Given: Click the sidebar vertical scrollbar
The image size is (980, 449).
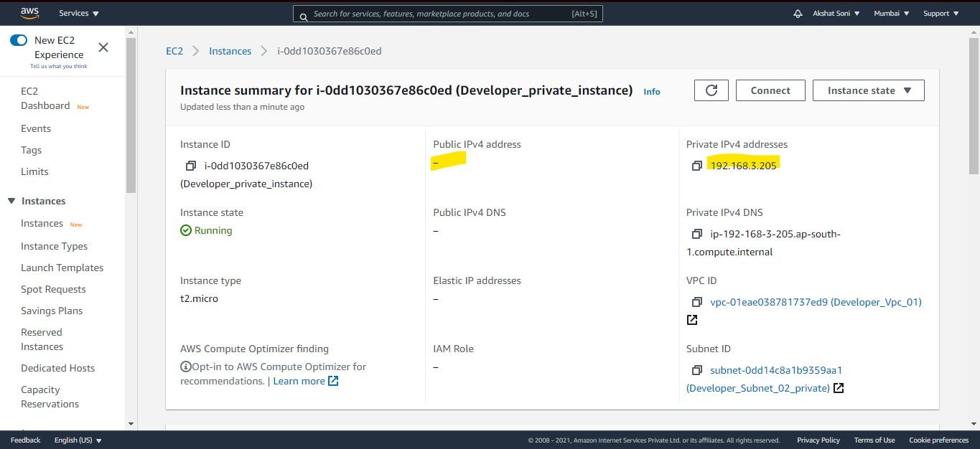Looking at the screenshot, I should [x=131, y=115].
